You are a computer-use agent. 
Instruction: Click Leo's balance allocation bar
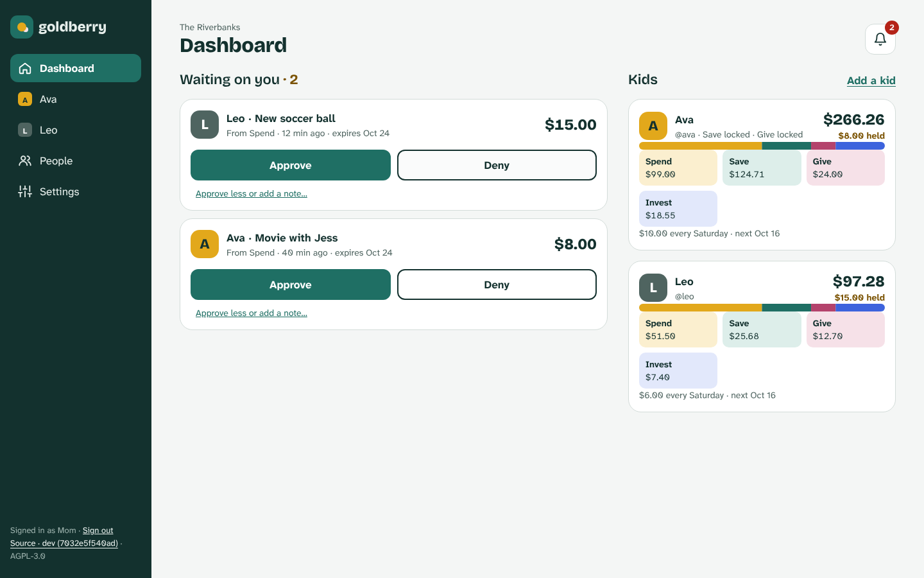coord(762,308)
